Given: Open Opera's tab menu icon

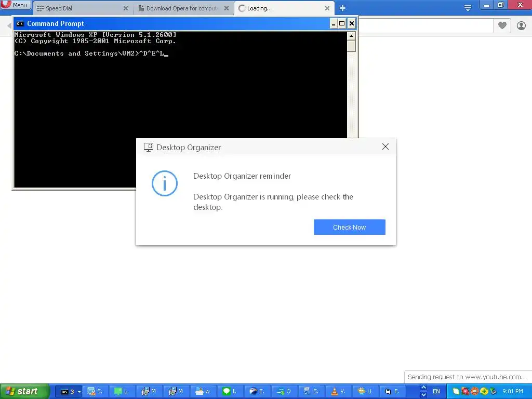Looking at the screenshot, I should (468, 8).
